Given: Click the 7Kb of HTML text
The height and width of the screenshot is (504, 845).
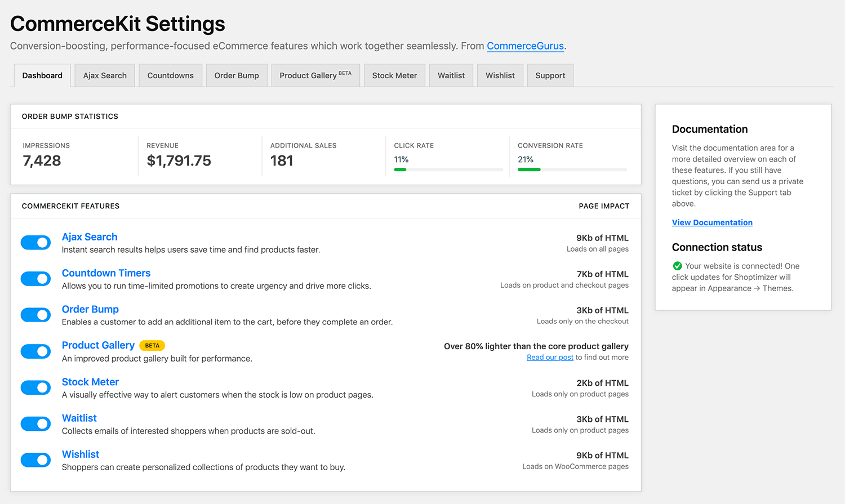Looking at the screenshot, I should pyautogui.click(x=602, y=274).
